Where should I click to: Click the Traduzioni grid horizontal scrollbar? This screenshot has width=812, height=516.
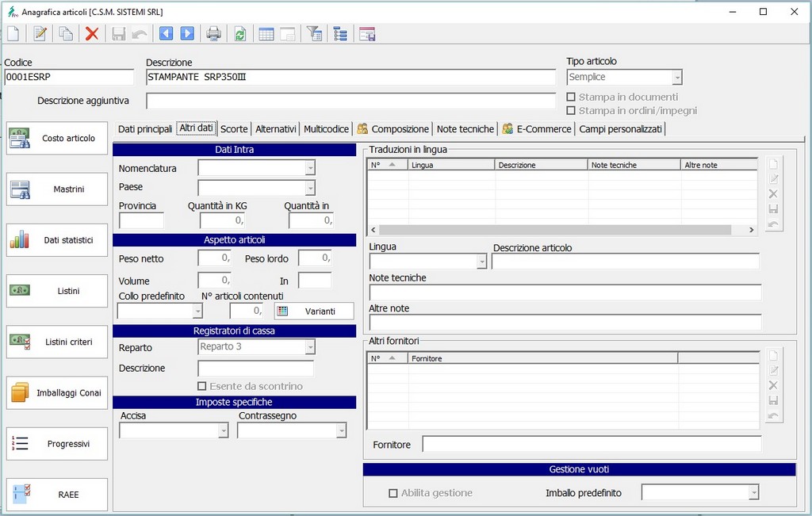[562, 230]
